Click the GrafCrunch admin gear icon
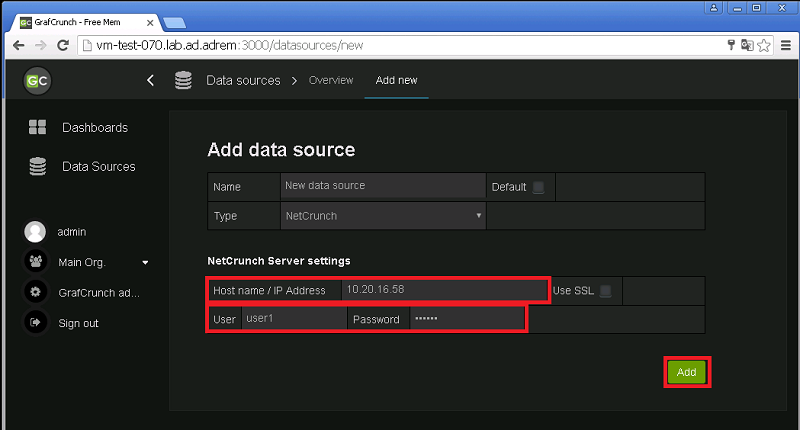 pos(35,292)
